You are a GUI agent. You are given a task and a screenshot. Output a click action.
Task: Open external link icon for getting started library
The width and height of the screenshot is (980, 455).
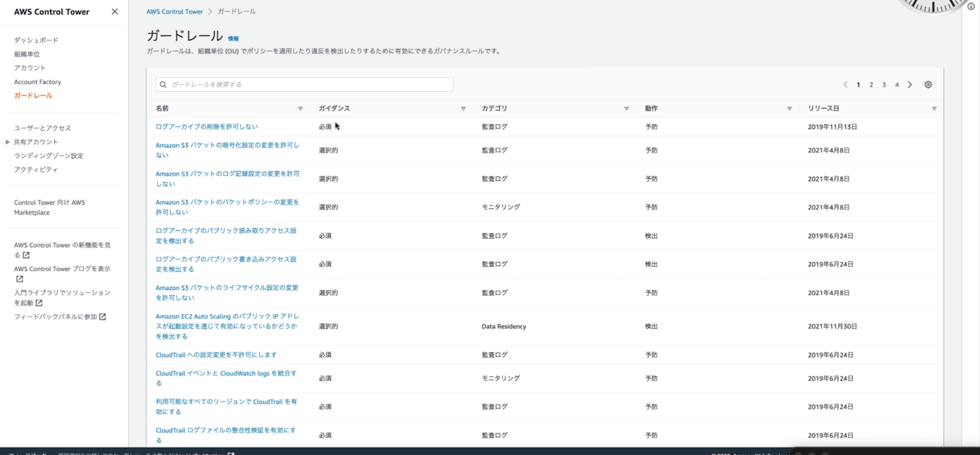(x=39, y=303)
